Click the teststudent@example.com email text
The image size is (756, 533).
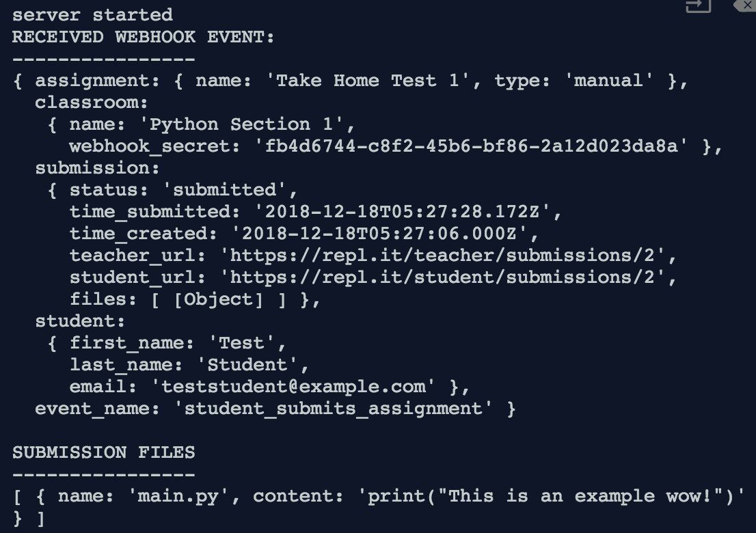(x=294, y=387)
